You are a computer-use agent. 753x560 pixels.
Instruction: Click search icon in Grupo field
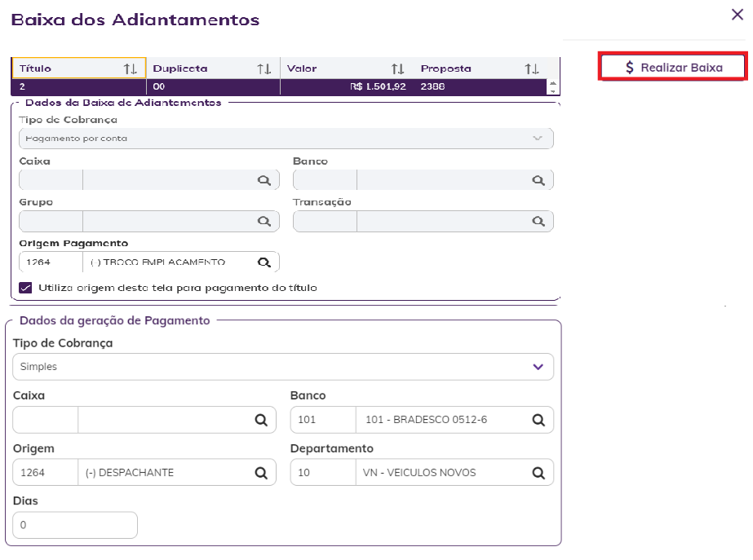[x=264, y=221]
